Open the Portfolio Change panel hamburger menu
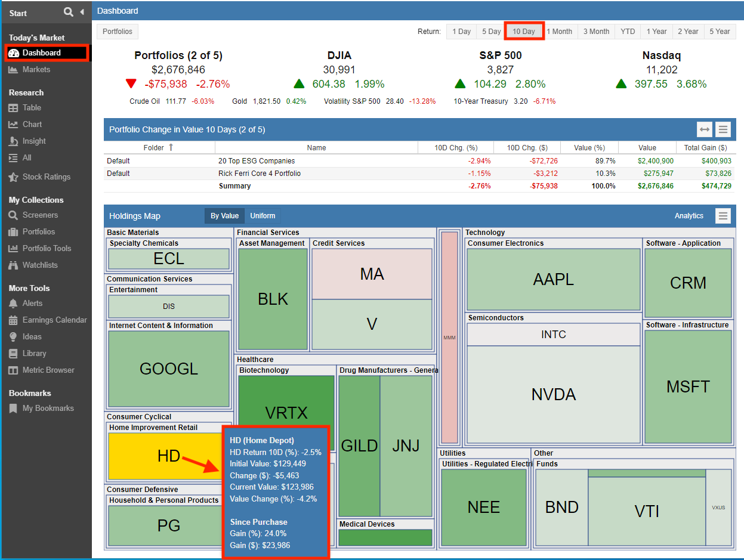Viewport: 744px width, 560px height. [723, 129]
